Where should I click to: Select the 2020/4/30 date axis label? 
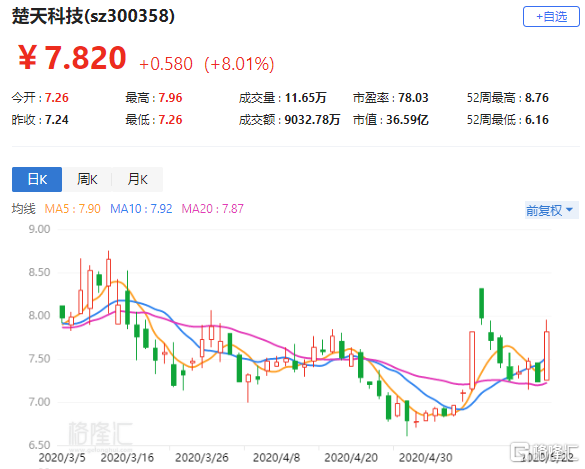[x=426, y=457]
